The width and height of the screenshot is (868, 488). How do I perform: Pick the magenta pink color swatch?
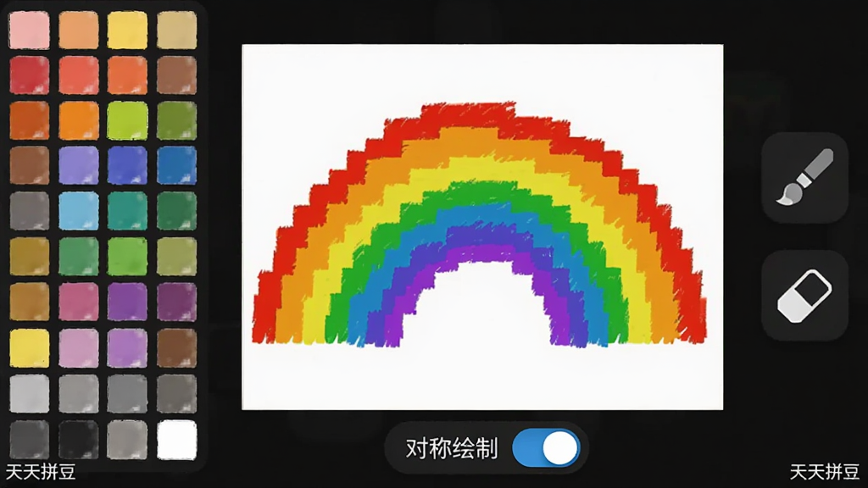pos(79,302)
